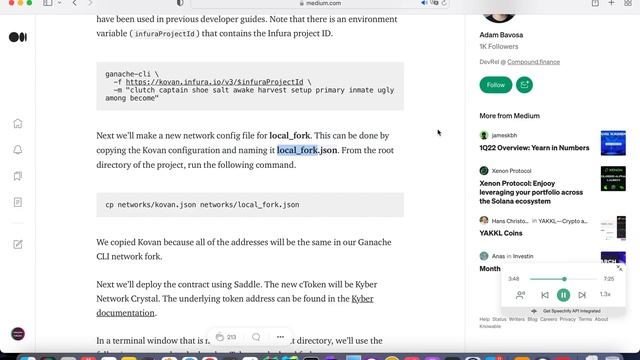Subscribe to Adam Bavosa email updates
The image size is (640, 360).
524,85
